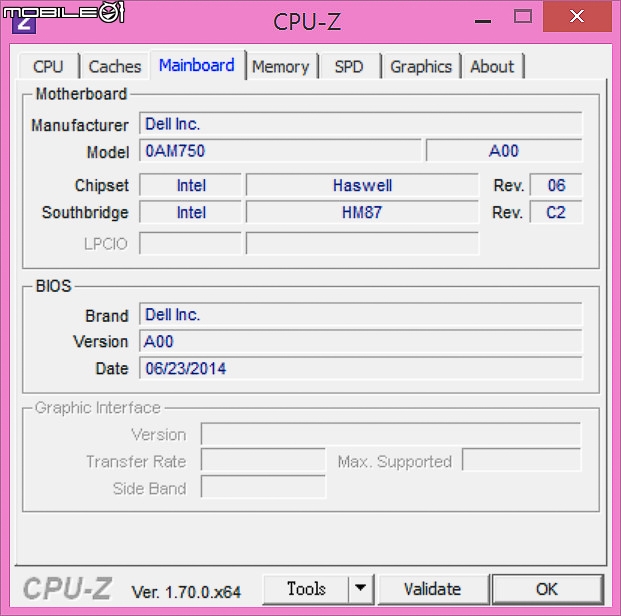
Task: Click the Side Band field
Action: 263,487
